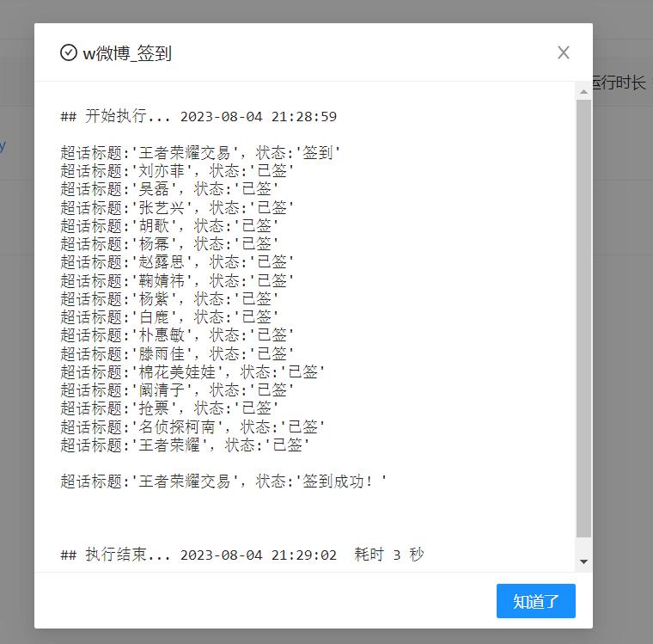Select the 阚清子 log line
This screenshot has width=653, height=644.
[177, 390]
